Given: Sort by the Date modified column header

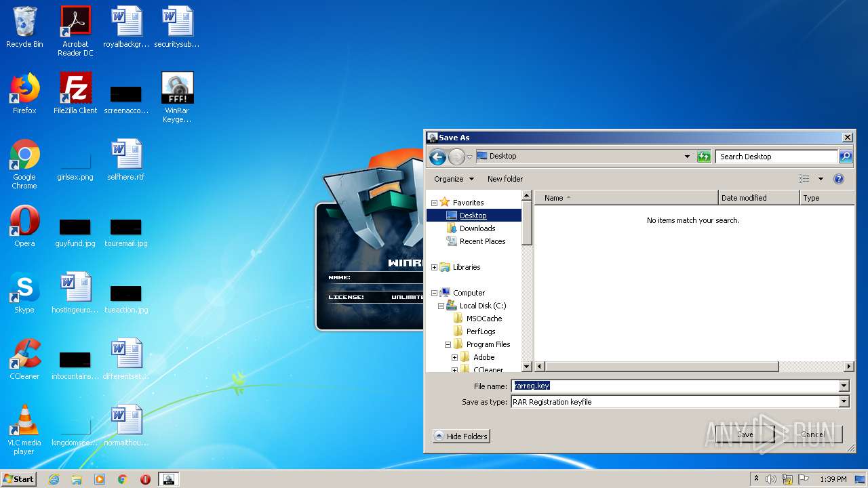Looking at the screenshot, I should [759, 198].
